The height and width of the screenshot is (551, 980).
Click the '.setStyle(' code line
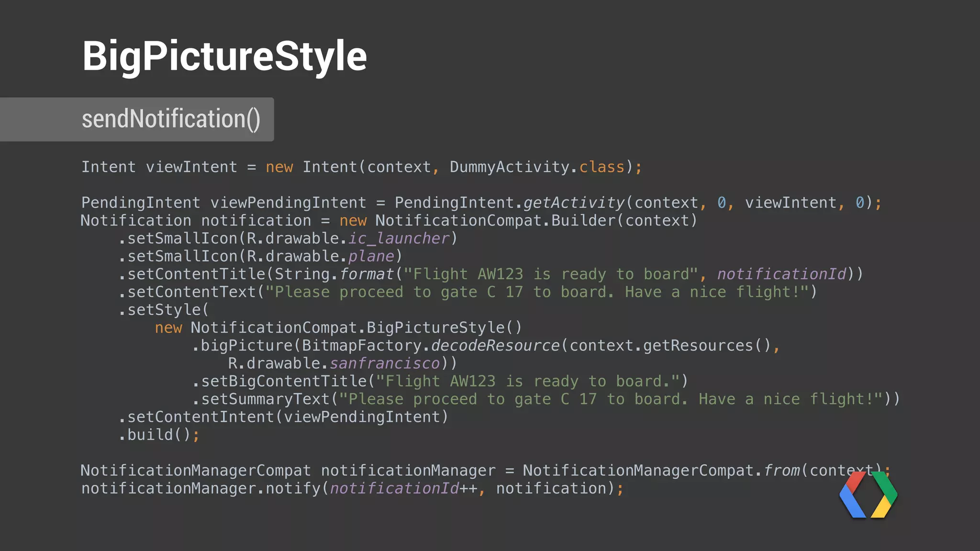[164, 310]
